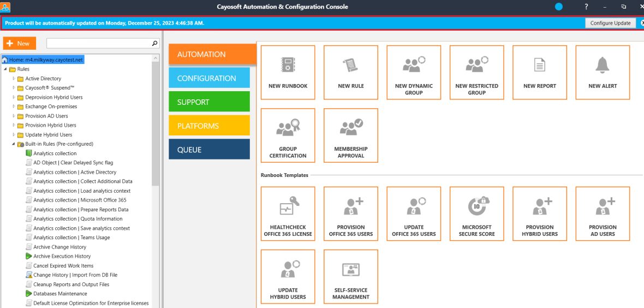Expand the Exchange On-premises folder

[x=14, y=106]
